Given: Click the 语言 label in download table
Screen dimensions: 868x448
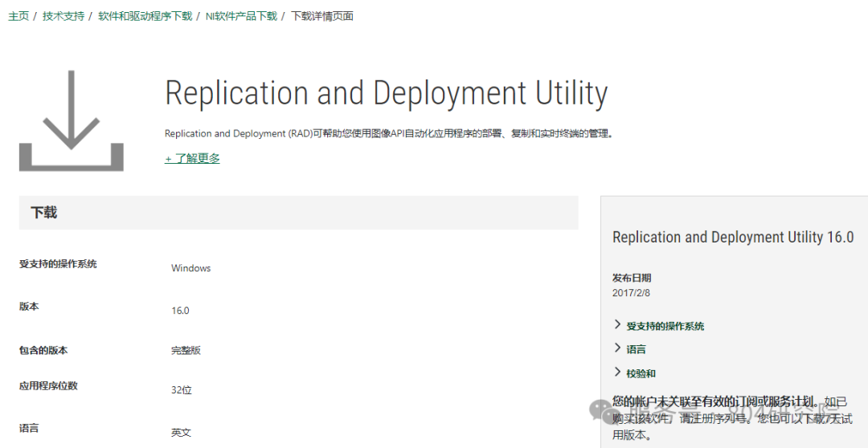Looking at the screenshot, I should pos(29,428).
